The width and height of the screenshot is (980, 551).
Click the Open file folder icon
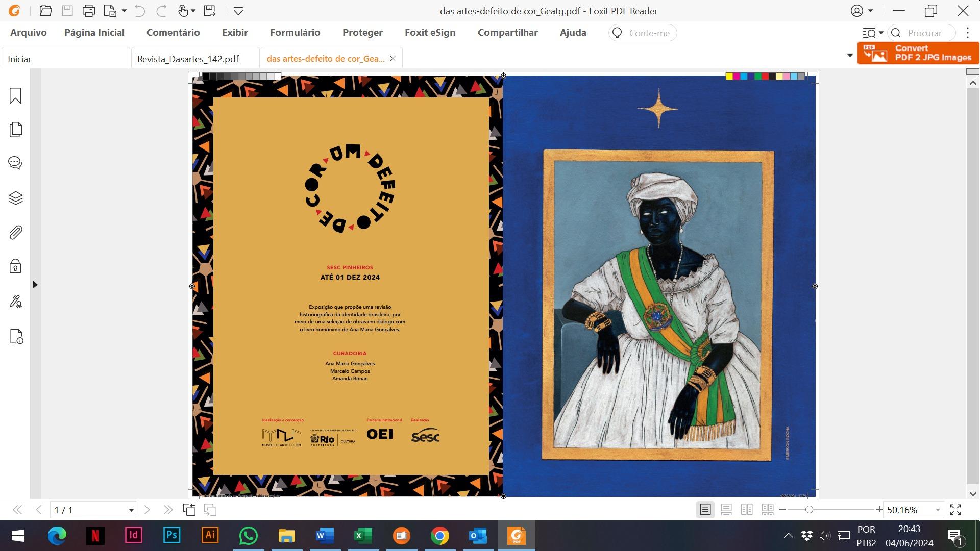pos(45,11)
